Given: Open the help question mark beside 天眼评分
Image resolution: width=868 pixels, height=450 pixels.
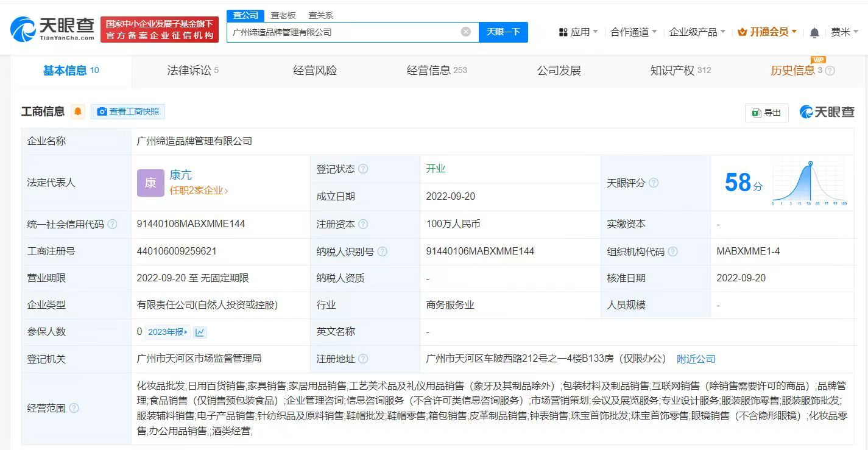Looking at the screenshot, I should (653, 183).
